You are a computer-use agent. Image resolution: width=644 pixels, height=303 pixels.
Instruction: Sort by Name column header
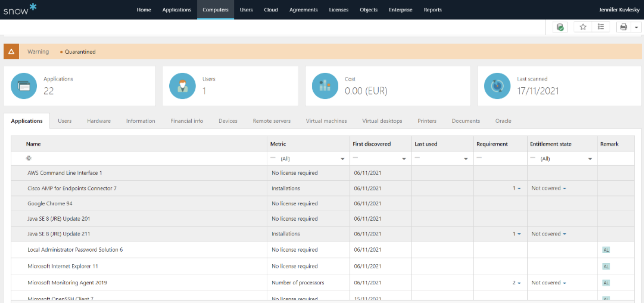[33, 144]
